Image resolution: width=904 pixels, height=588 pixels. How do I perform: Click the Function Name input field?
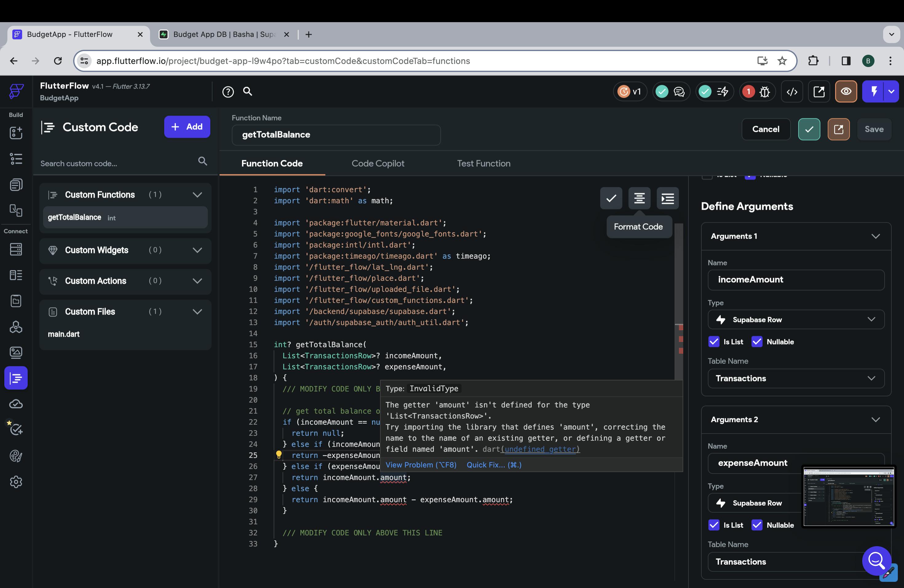coord(336,135)
